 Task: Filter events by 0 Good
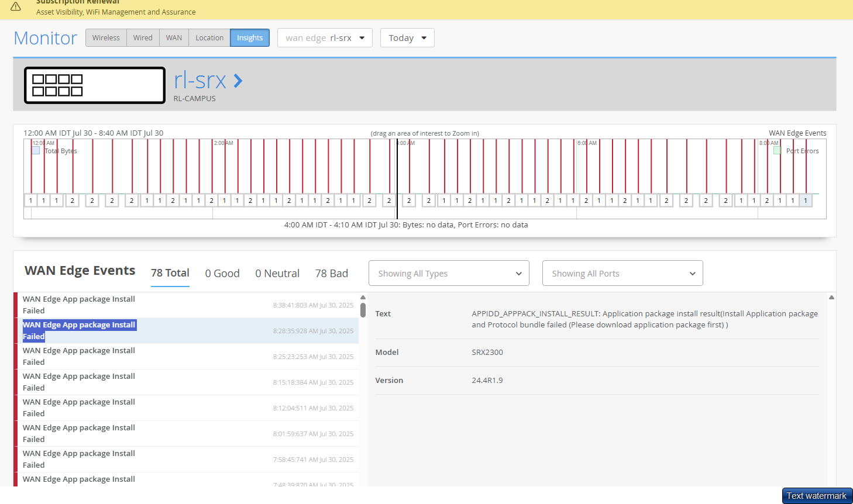pyautogui.click(x=222, y=273)
